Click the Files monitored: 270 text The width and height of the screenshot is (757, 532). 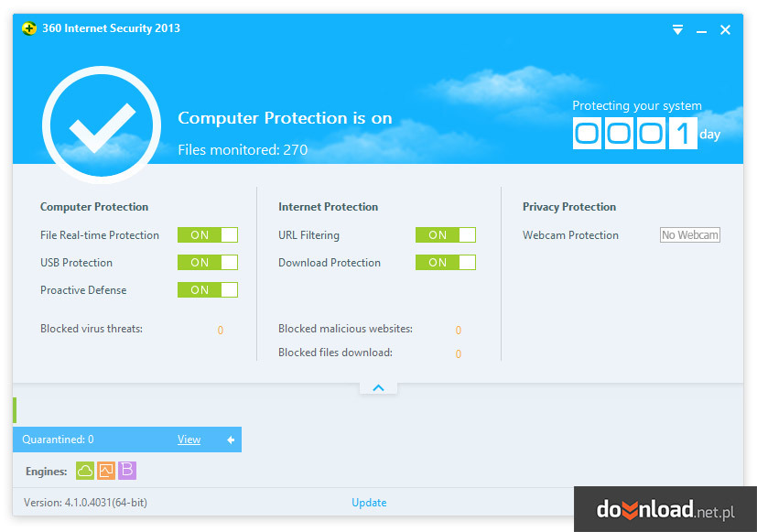coord(243,149)
